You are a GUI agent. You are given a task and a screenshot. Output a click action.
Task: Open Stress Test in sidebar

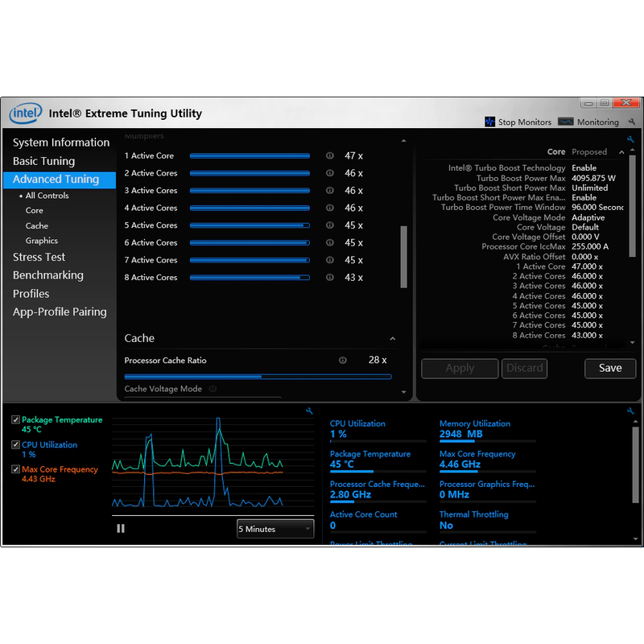tap(39, 258)
